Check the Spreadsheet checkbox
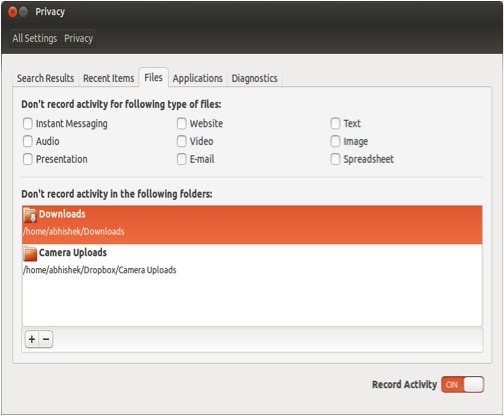 pos(335,159)
